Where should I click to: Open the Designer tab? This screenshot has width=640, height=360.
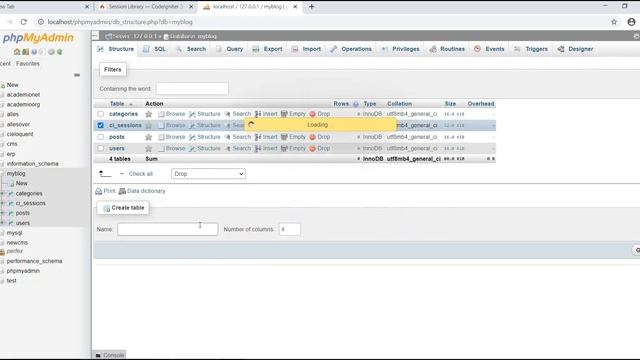pyautogui.click(x=575, y=49)
